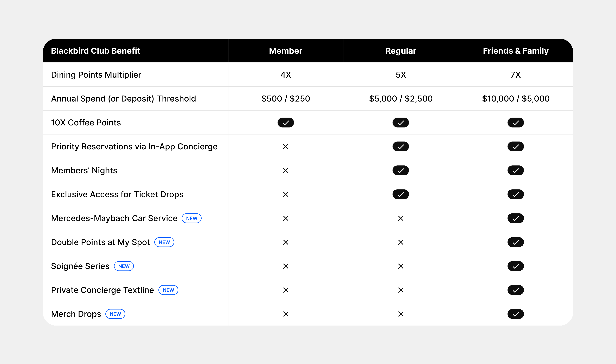Click the Friends & Family checkmark for Private Concierge Textline
Viewport: 616px width, 364px height.
click(x=516, y=290)
